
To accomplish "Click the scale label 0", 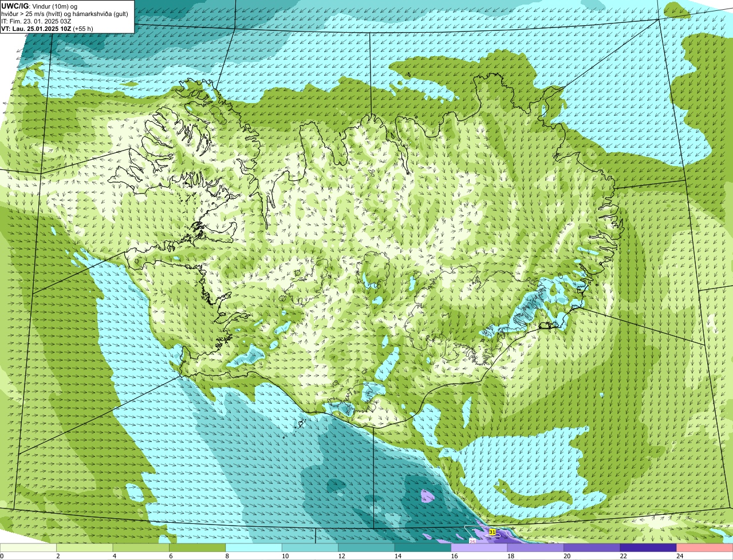I will tap(2, 555).
